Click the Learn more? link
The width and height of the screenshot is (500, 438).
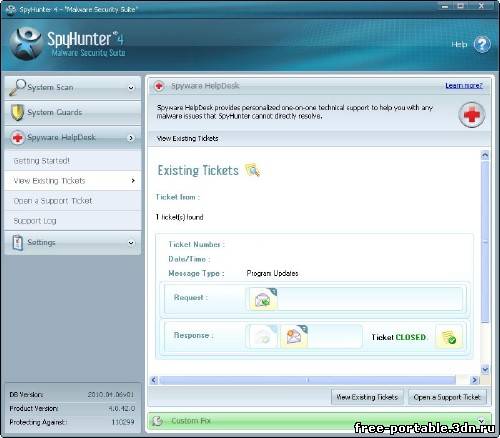point(464,86)
